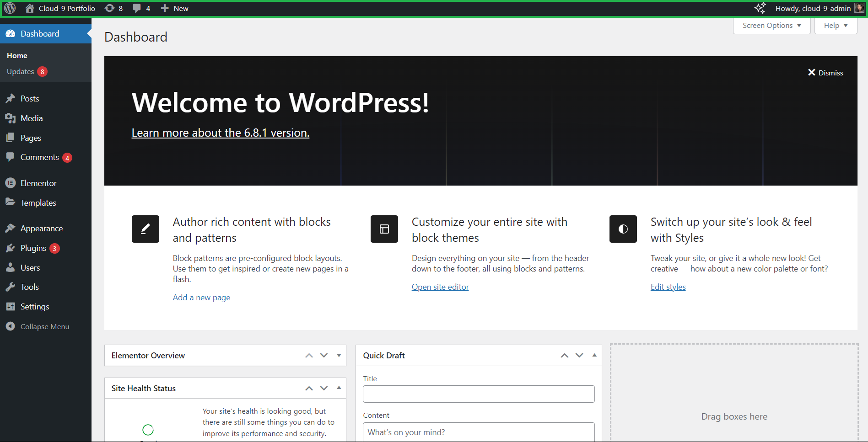Open Cloud-9 Portfolio site via home icon

coord(30,8)
